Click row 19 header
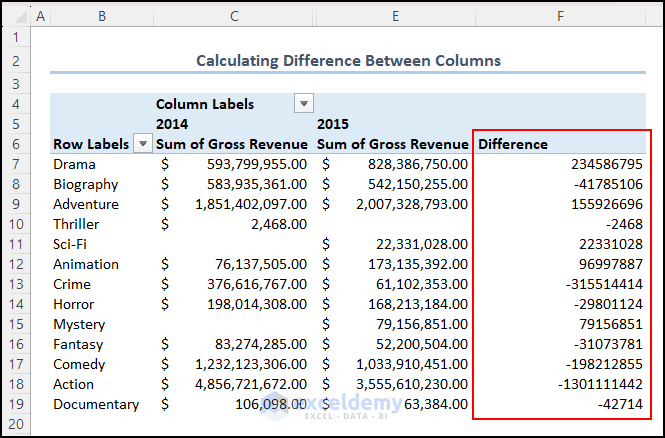 click(15, 404)
